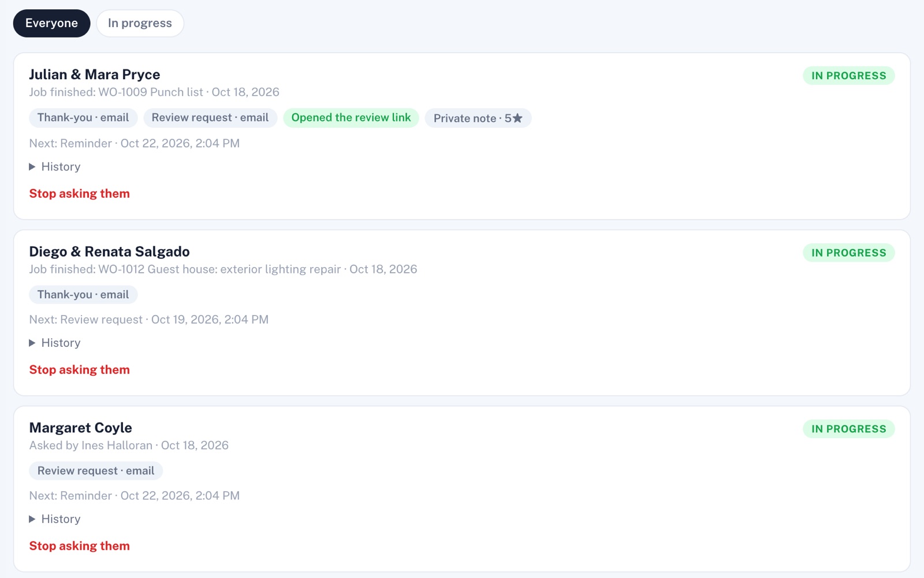Viewport: 924px width, 578px height.
Task: Click the WO-1012 Guest house job line
Action: click(x=223, y=269)
